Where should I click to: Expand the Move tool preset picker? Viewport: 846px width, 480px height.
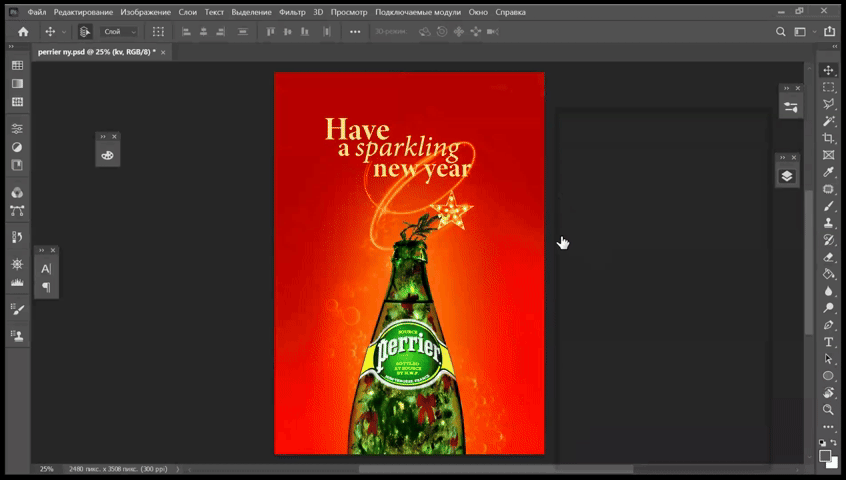pyautogui.click(x=64, y=32)
